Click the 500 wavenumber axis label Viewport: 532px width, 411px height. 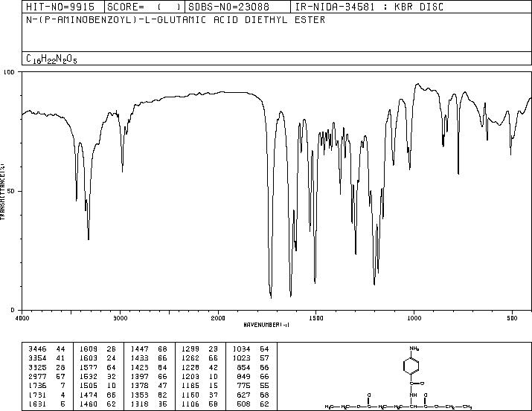coord(512,318)
